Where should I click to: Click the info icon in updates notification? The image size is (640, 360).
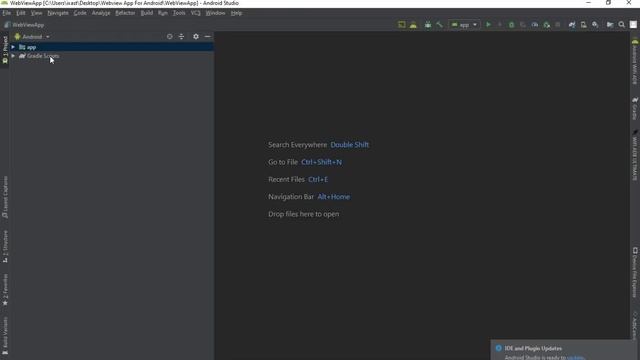tap(498, 348)
